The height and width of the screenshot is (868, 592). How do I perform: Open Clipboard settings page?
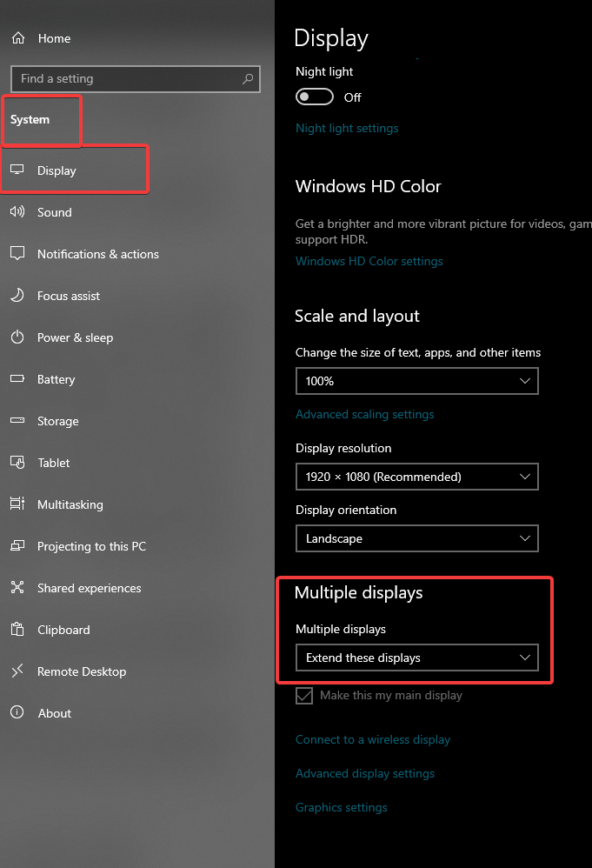(x=63, y=630)
